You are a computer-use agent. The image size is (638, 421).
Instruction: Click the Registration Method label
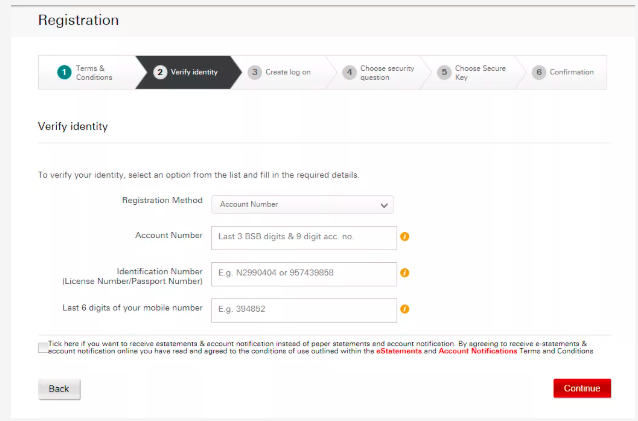[162, 200]
